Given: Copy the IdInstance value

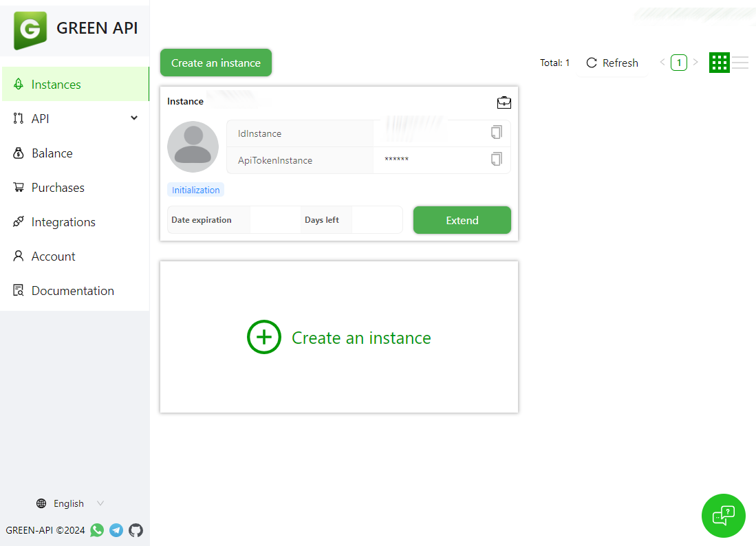Looking at the screenshot, I should coord(497,133).
